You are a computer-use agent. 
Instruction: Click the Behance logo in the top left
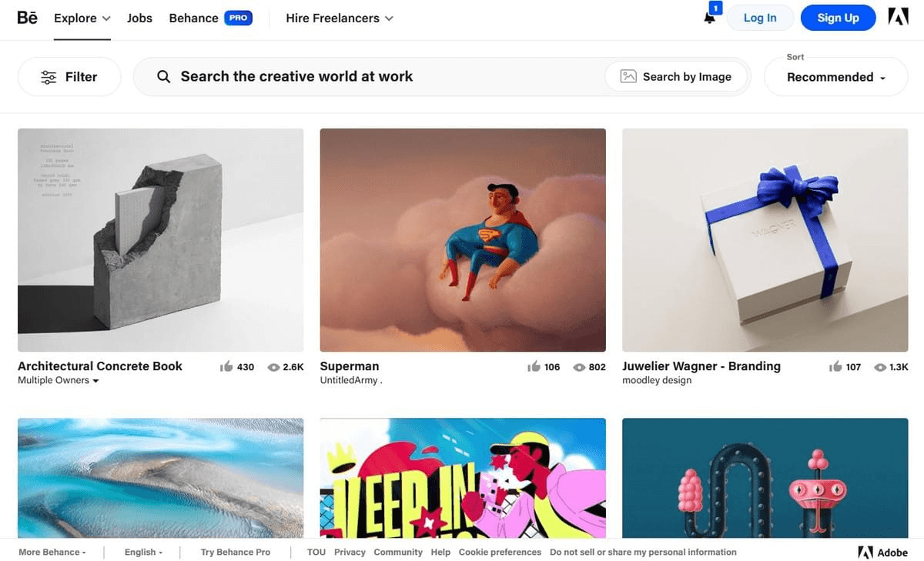[27, 18]
